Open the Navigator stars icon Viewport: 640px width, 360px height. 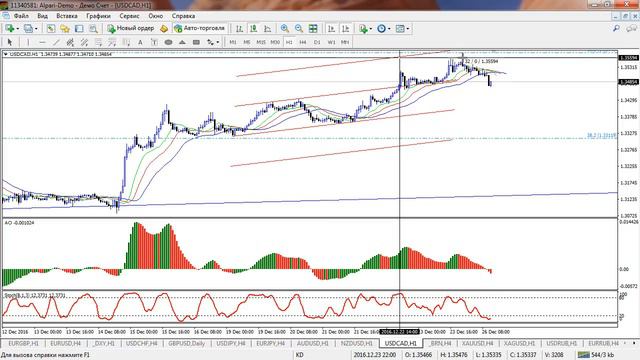(x=65, y=29)
